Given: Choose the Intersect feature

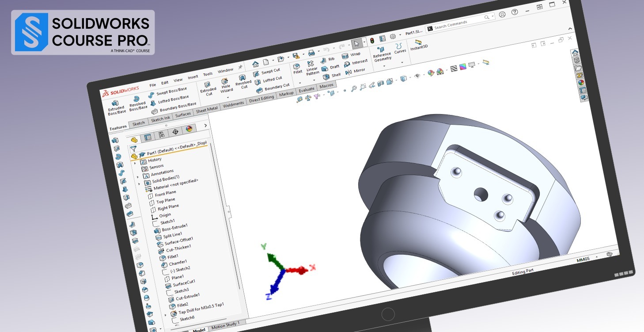Looking at the screenshot, I should (x=356, y=63).
